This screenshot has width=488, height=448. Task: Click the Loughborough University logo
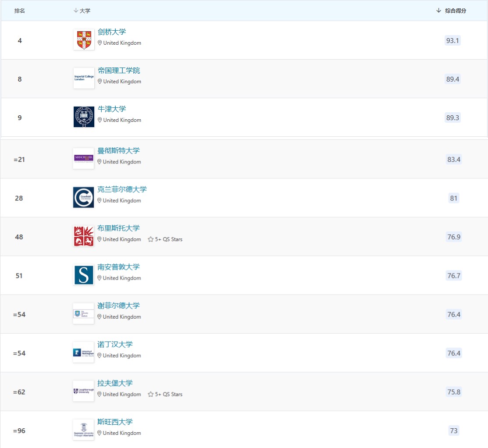click(83, 391)
